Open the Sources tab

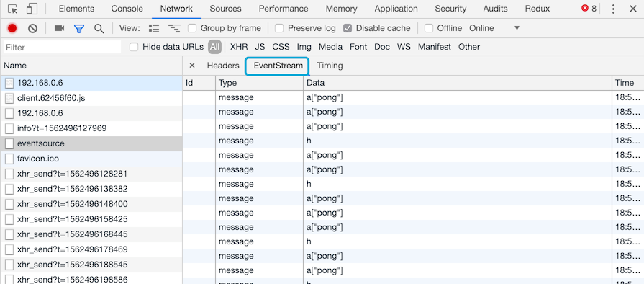(x=225, y=9)
